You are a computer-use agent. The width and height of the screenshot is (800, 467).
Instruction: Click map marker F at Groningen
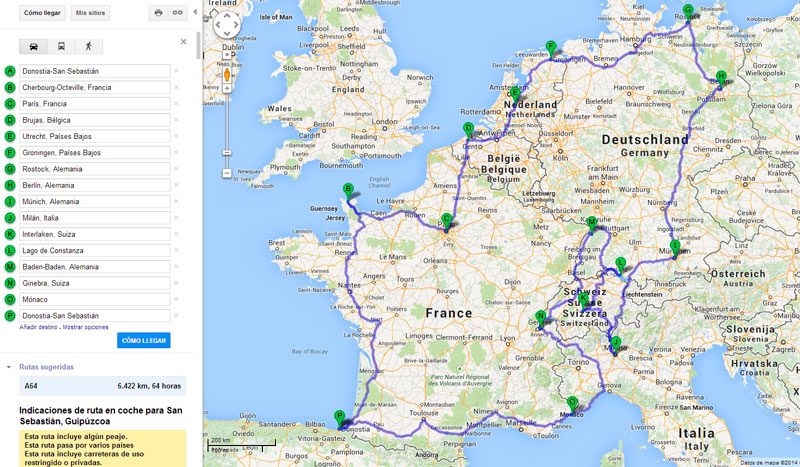coord(551,49)
